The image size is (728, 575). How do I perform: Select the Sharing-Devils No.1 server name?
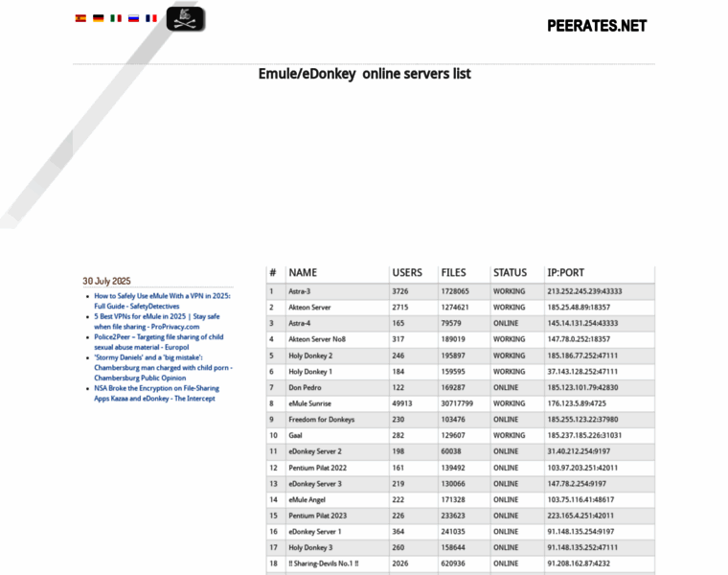pyautogui.click(x=324, y=563)
